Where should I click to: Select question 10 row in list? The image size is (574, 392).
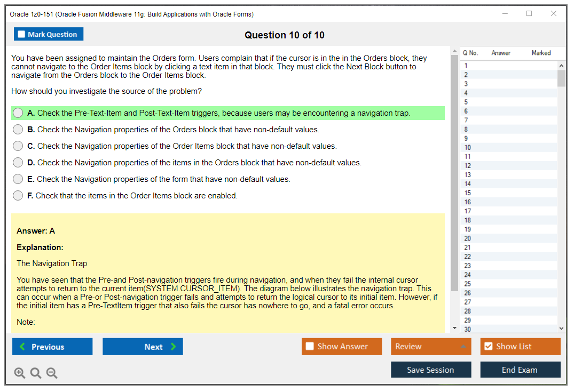click(x=507, y=148)
